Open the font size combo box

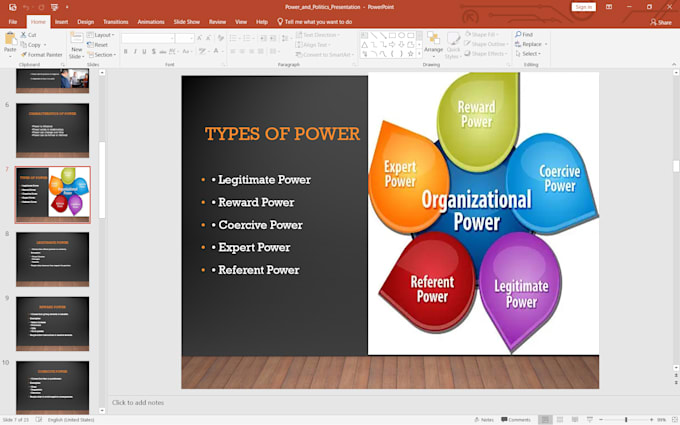(185, 38)
